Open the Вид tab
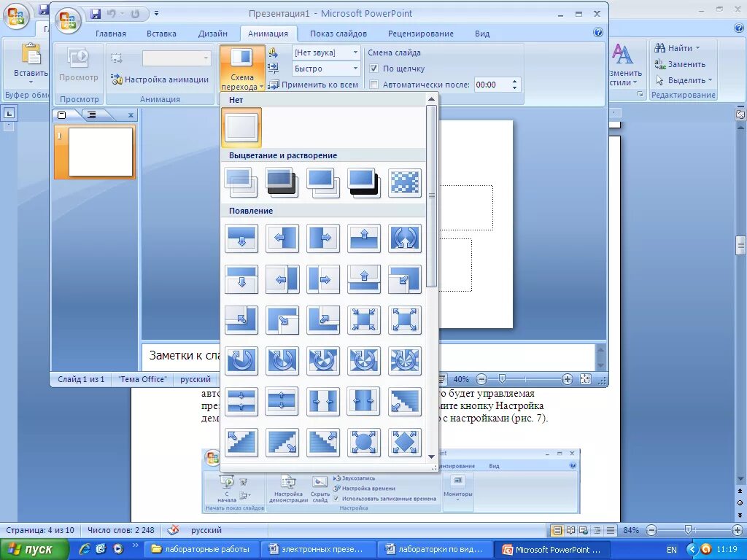Viewport: 747px width, 560px height. 482,34
